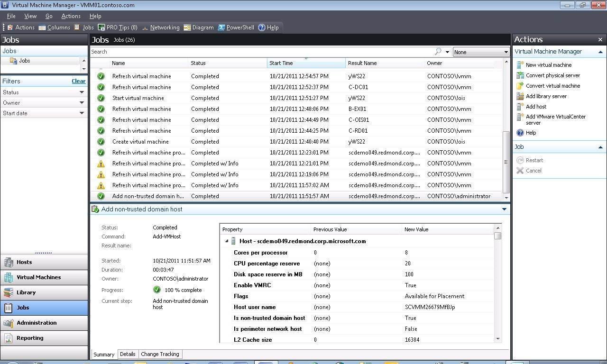Screen dimensions: 607x364
Task: Open the Help menu
Action: tap(95, 16)
